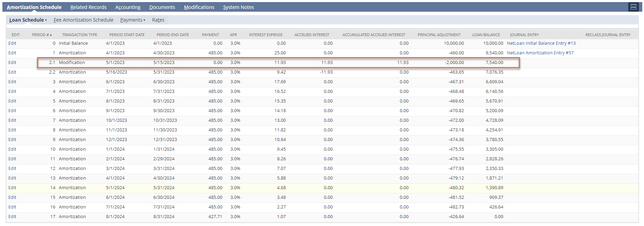644x226 pixels.
Task: Open NetLoan Initial Balance Entry #13 link
Action: (541, 43)
